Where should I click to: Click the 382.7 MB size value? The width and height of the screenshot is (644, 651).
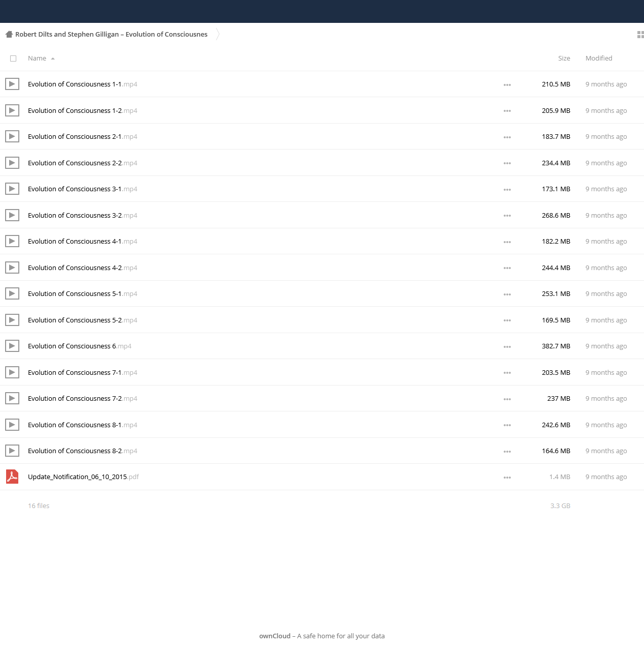[556, 346]
